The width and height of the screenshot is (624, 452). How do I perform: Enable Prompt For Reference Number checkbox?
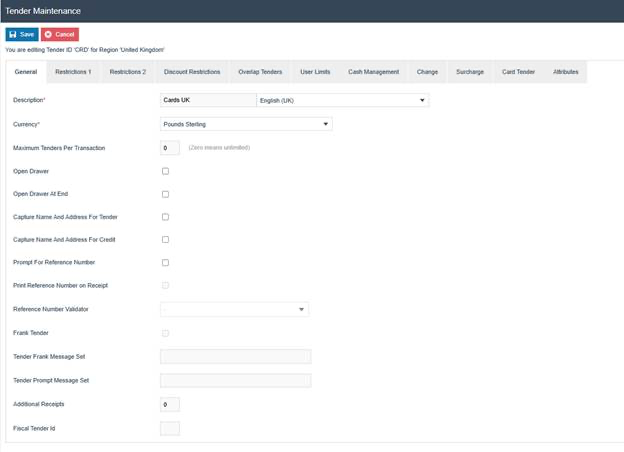click(x=166, y=263)
